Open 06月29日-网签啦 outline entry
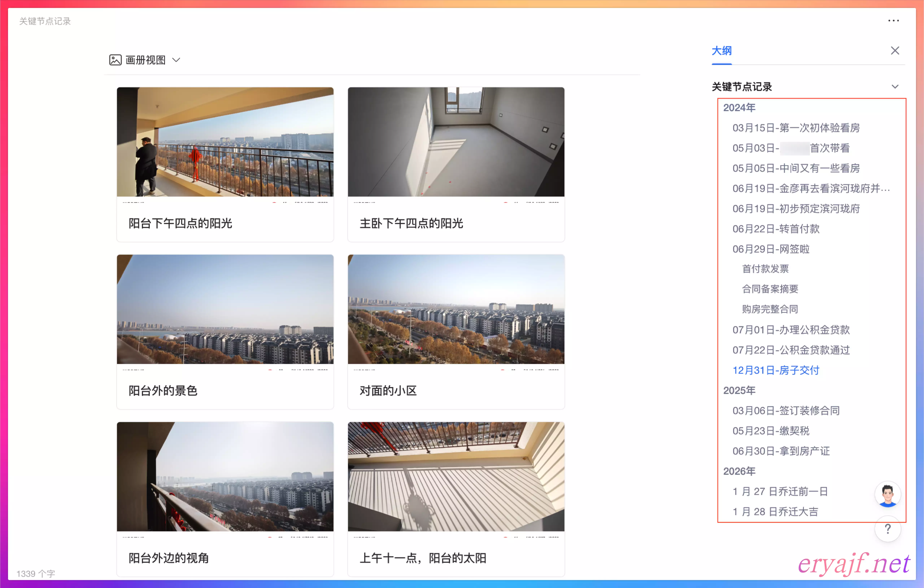The width and height of the screenshot is (924, 588). pyautogui.click(x=771, y=249)
